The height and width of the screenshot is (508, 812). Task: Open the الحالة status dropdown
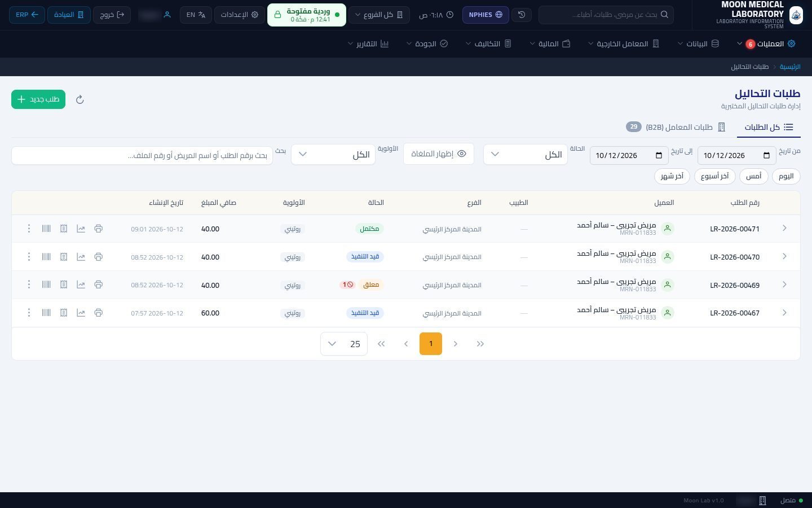[526, 154]
